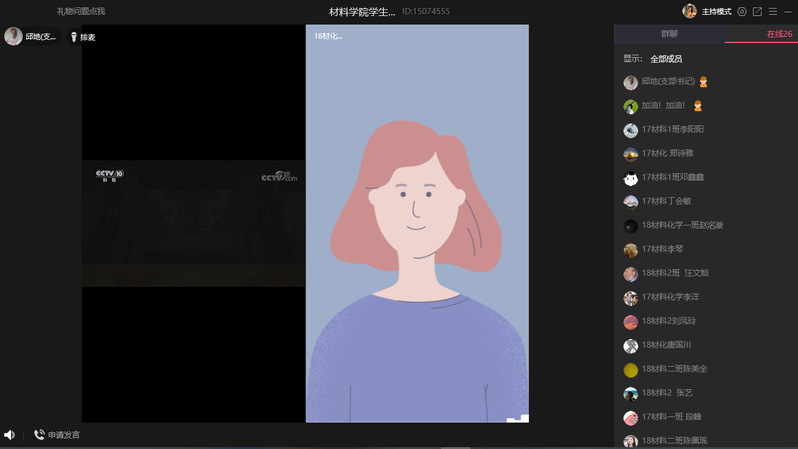This screenshot has width=798, height=449.
Task: Click the room title 材料学院学生...
Action: coord(362,11)
